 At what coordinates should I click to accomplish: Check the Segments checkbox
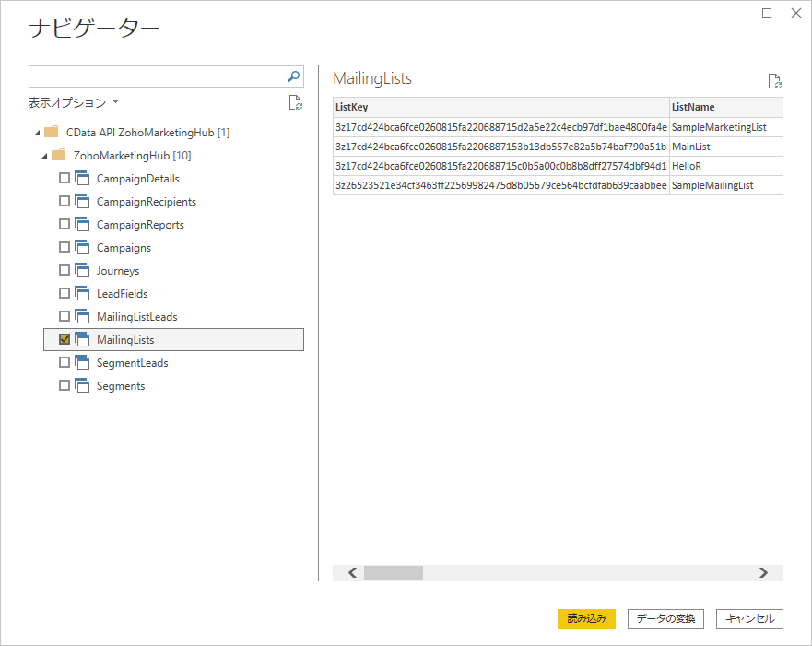pos(65,385)
